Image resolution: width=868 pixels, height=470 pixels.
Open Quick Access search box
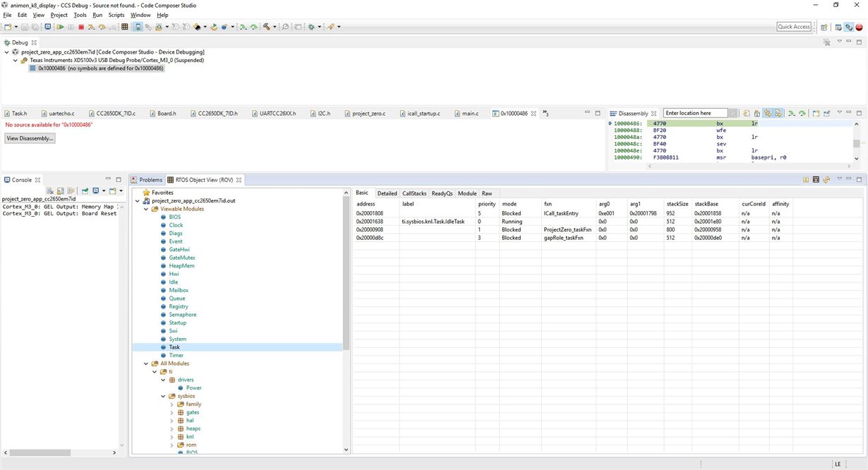pyautogui.click(x=794, y=27)
